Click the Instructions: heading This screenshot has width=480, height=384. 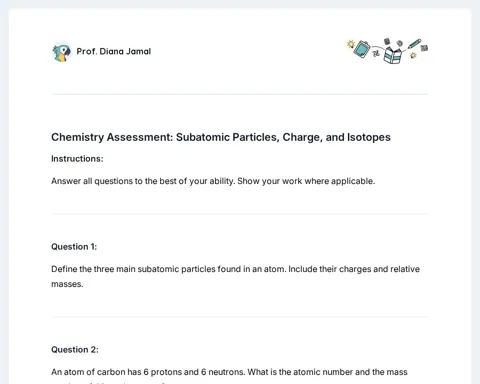pos(77,159)
